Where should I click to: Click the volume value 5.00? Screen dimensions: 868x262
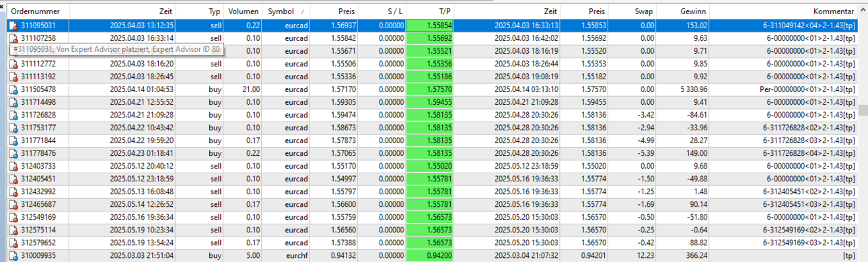coord(253,255)
